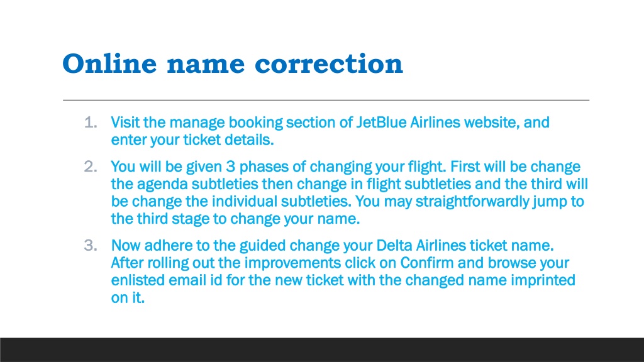Viewport: 644px width, 362px height.
Task: Click "Delta Airlines" in step three
Action: coord(421,246)
